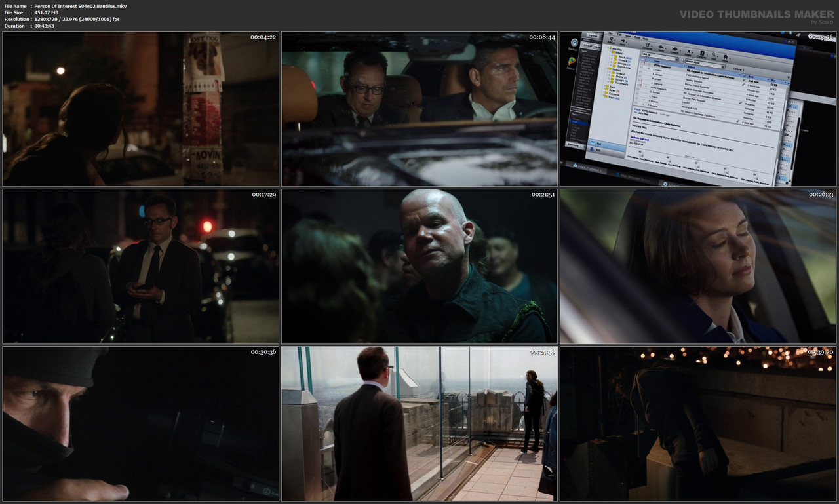Click the timestamp '00:39:20'
Screen dimensions: 839x504
821,352
